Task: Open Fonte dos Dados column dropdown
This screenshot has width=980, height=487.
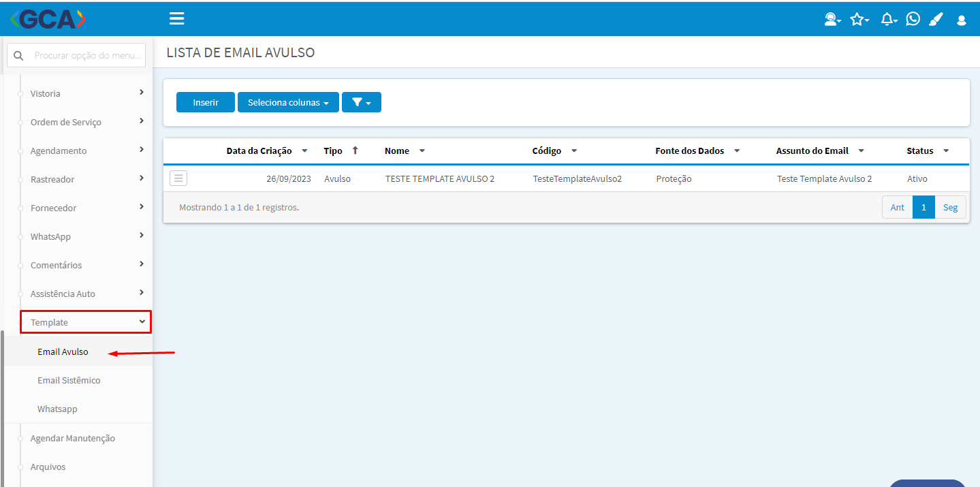Action: click(x=737, y=151)
